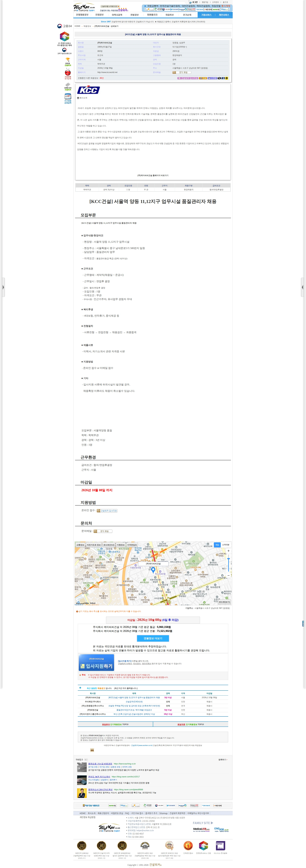Zoom in the map with plus button
Viewport: 306px width, 868px height.
click(229, 551)
